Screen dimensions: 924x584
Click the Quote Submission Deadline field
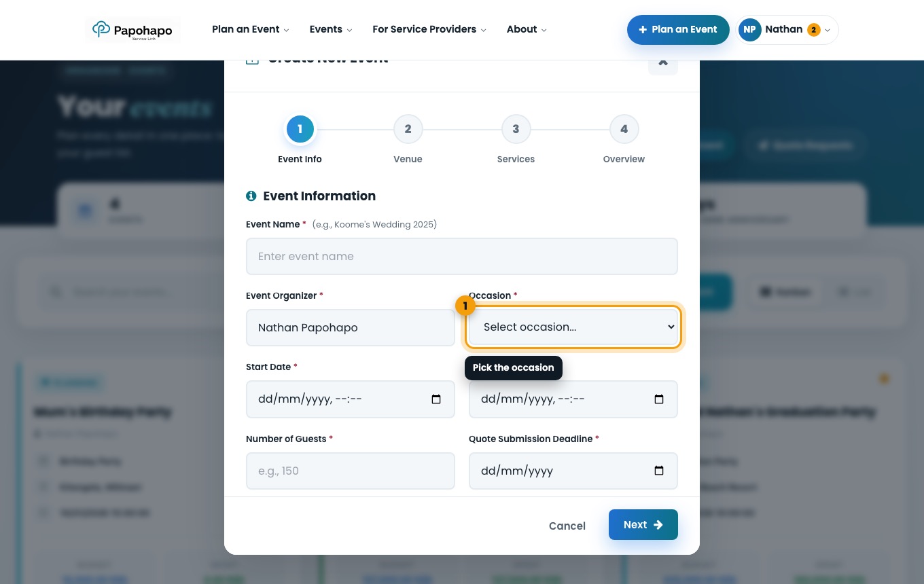[x=573, y=471]
